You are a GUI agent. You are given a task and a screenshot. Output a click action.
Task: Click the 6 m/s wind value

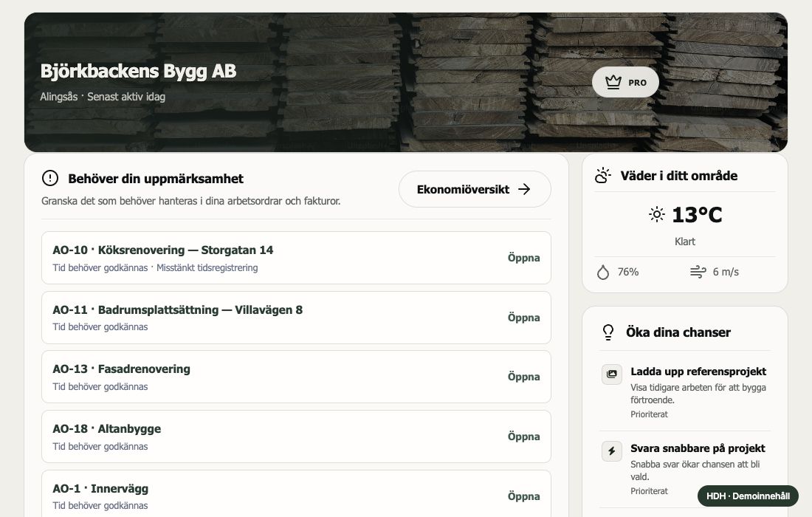(x=726, y=272)
